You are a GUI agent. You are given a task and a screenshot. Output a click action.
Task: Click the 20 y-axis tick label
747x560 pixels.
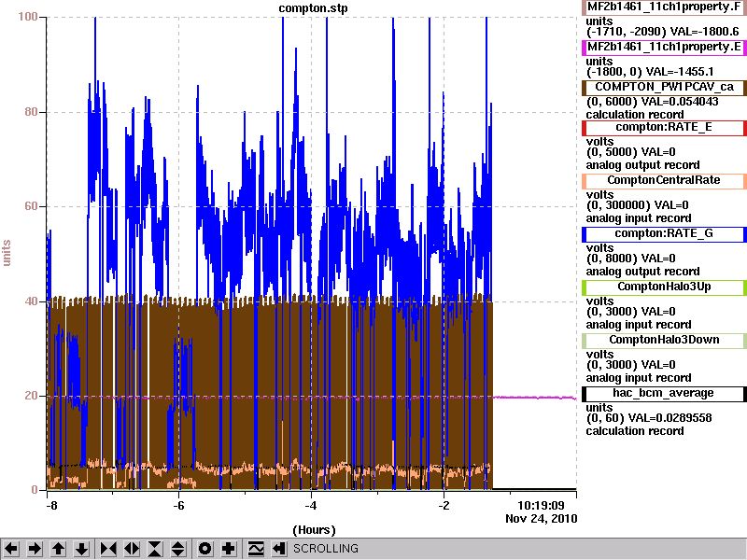coord(31,395)
